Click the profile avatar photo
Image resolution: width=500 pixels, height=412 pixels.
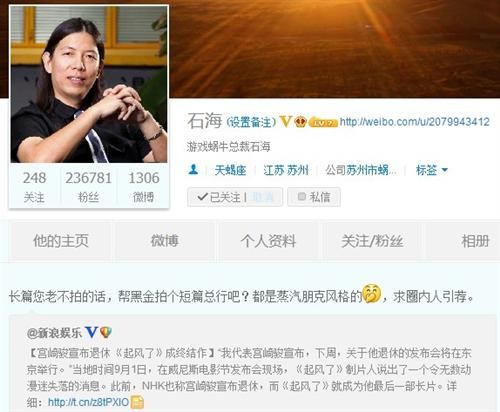[x=89, y=84]
